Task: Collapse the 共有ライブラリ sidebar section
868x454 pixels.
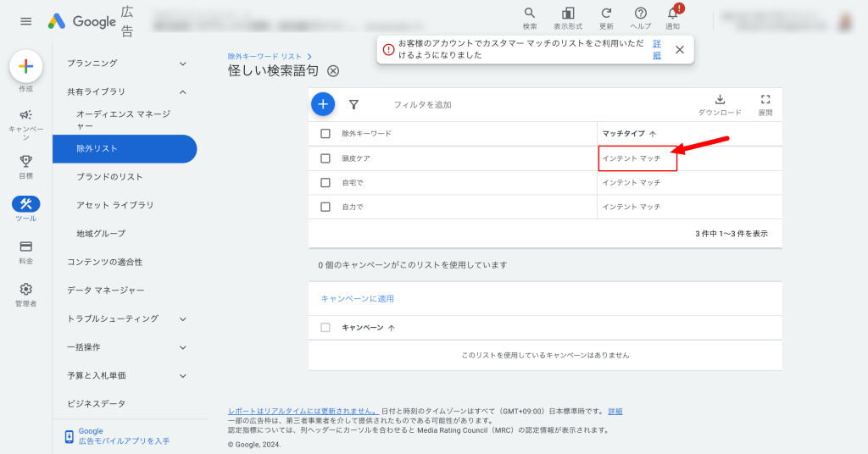Action: click(x=182, y=91)
